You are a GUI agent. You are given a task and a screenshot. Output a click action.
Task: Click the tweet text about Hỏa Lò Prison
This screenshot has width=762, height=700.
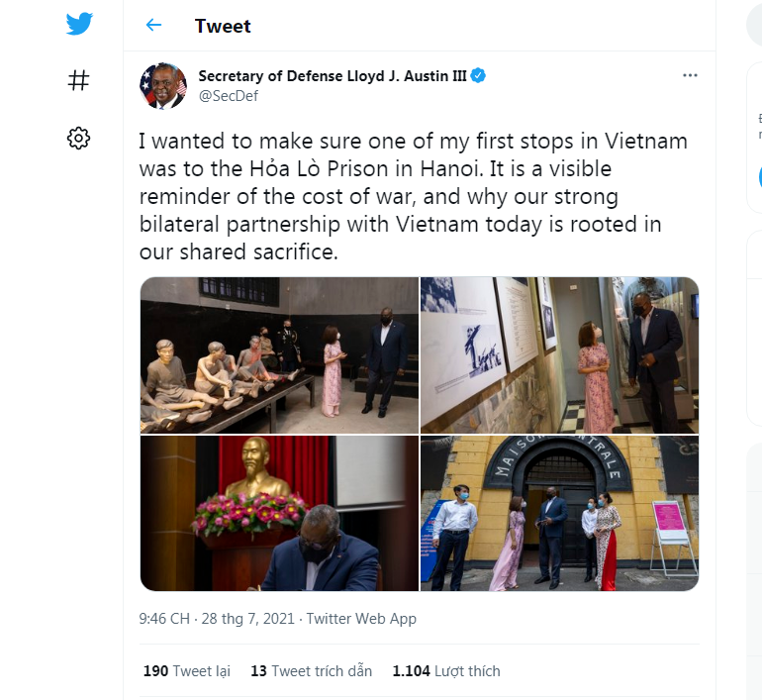(413, 197)
